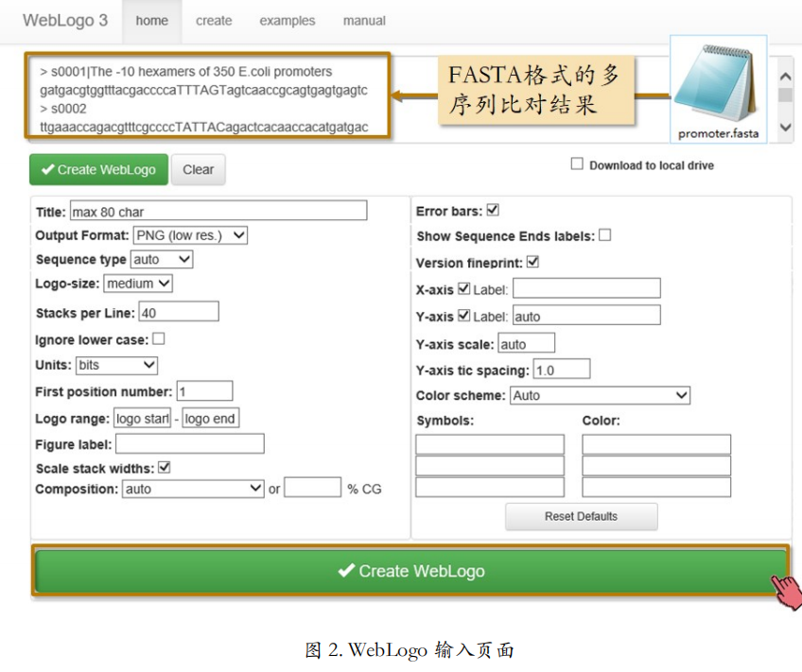Click the logo start range field
Screen dimensions: 802x672
[142, 418]
